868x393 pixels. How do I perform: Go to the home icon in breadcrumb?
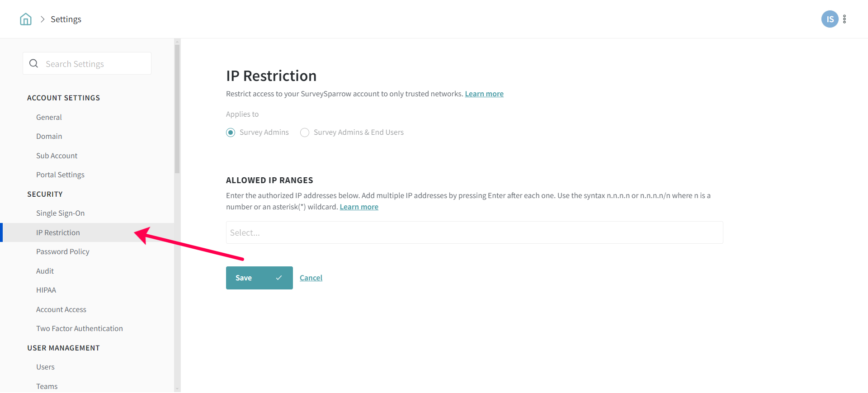click(26, 19)
